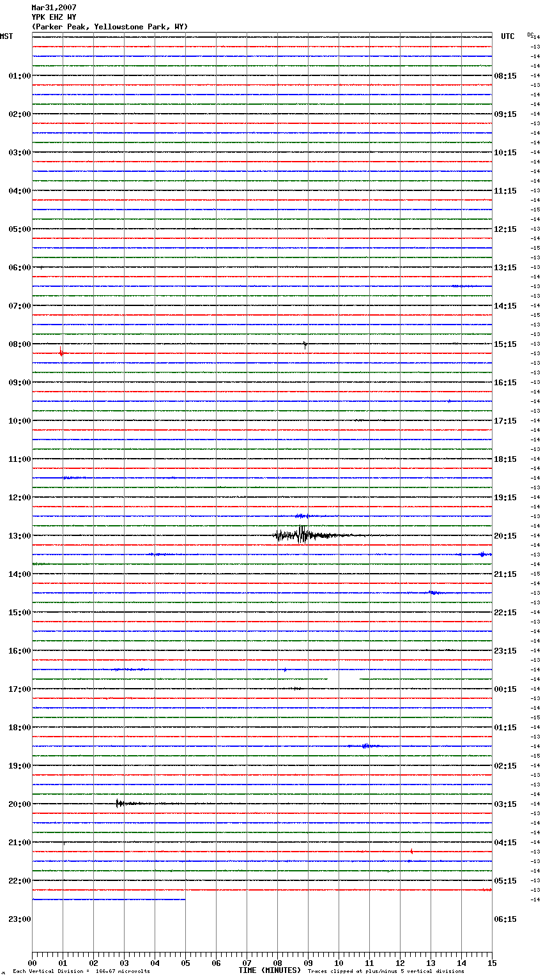Click the 07:00 MST hour label
This screenshot has width=543, height=980.
coord(19,306)
